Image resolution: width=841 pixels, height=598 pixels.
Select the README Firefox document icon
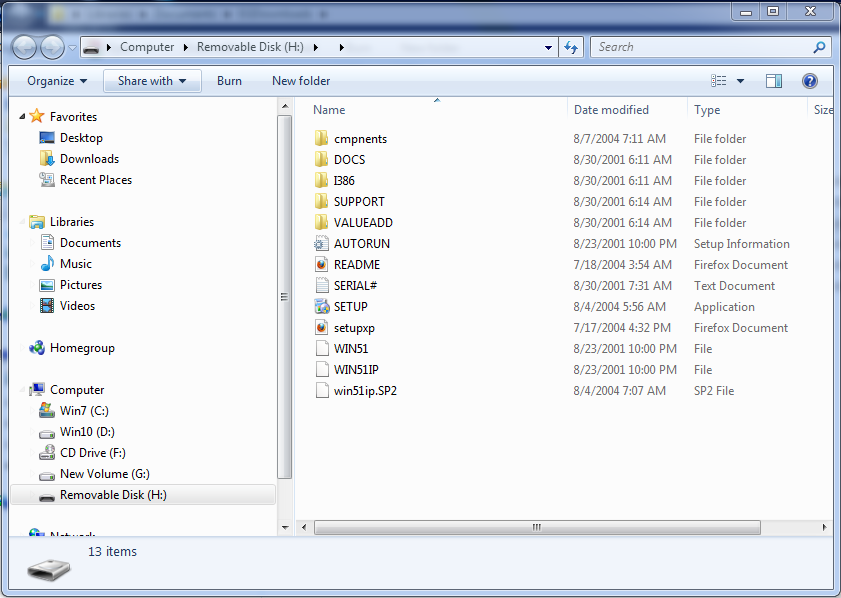click(x=321, y=264)
